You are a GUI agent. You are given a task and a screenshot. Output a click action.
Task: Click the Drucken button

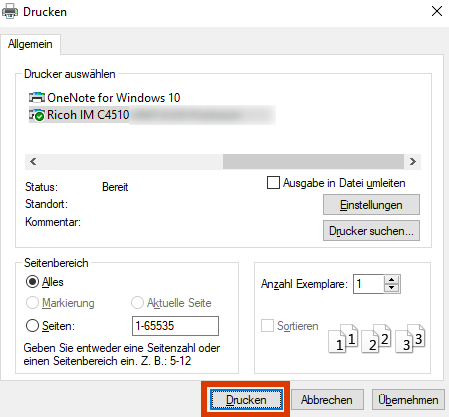[x=246, y=400]
